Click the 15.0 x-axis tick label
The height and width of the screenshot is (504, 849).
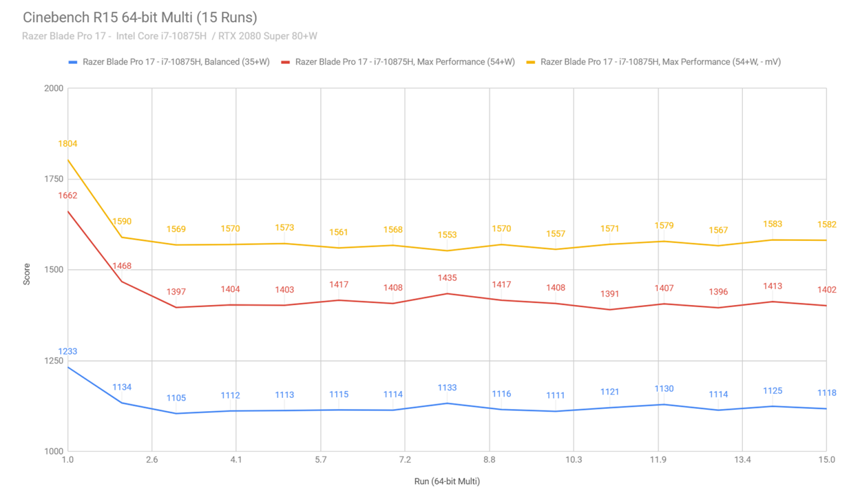(x=826, y=460)
